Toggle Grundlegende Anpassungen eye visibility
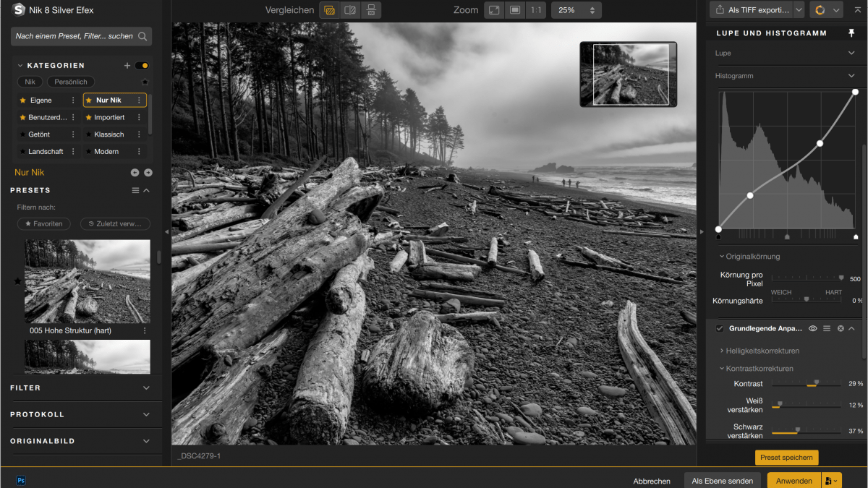The height and width of the screenshot is (488, 868). pyautogui.click(x=813, y=328)
